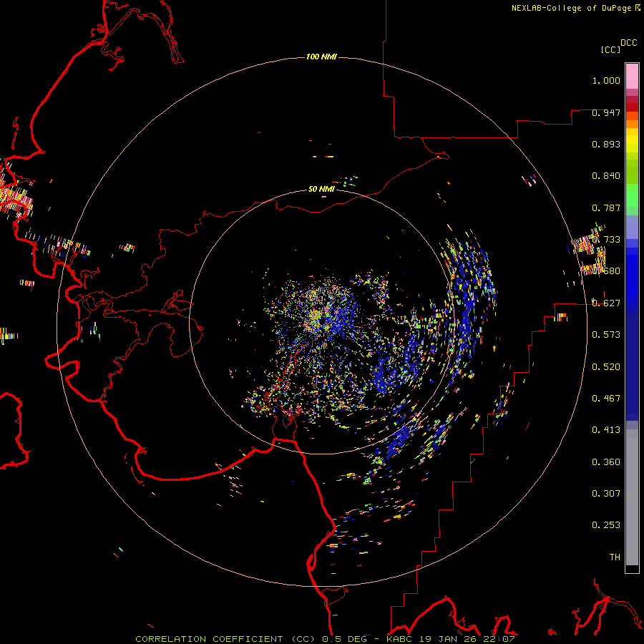Click the 0.307 scale value

click(606, 493)
